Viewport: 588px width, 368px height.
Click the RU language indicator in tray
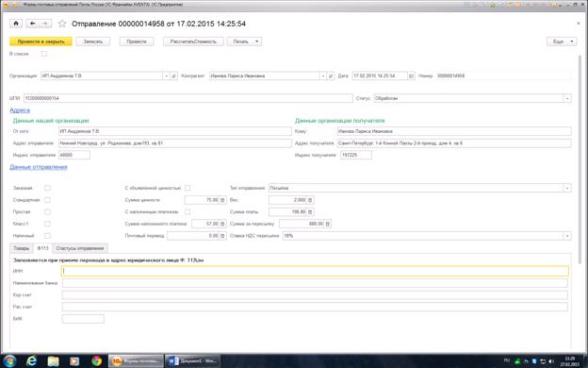point(507,360)
